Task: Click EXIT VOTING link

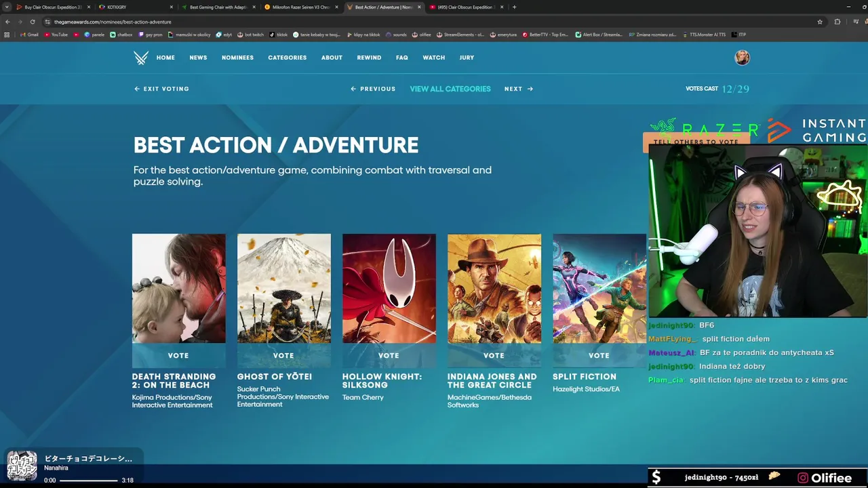Action: [161, 89]
